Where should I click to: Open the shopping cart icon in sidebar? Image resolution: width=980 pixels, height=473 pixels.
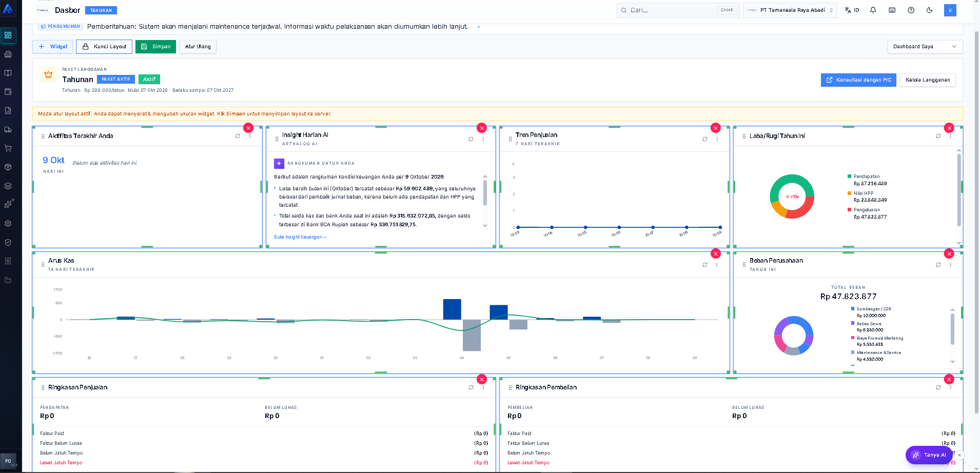[8, 148]
